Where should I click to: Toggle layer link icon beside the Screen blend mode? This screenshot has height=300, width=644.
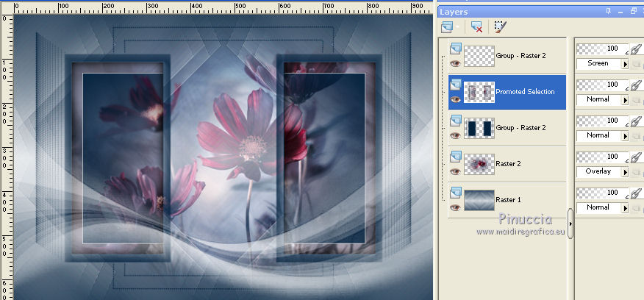636,50
